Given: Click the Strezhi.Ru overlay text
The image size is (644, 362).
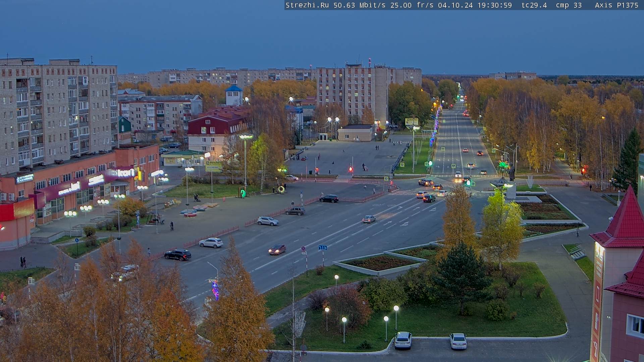Looking at the screenshot, I should coord(307,5).
